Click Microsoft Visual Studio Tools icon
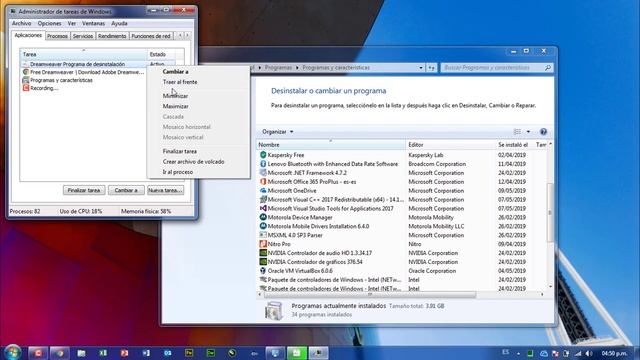 pyautogui.click(x=263, y=209)
